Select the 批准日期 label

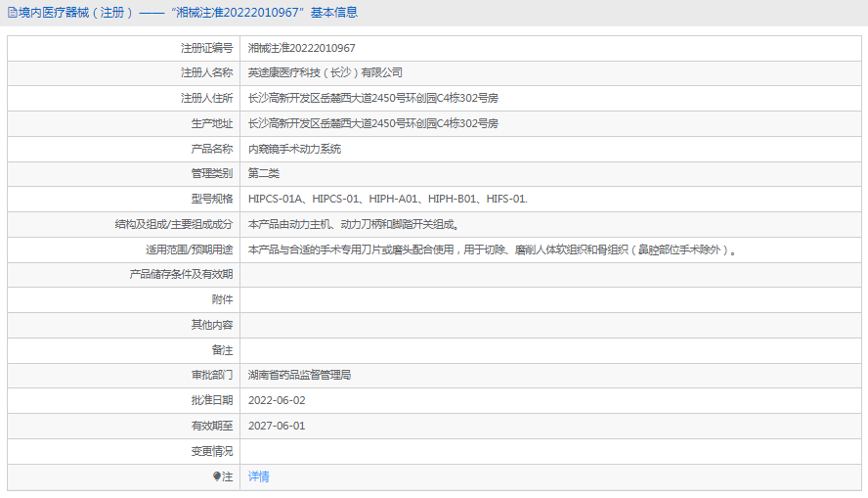pos(212,400)
